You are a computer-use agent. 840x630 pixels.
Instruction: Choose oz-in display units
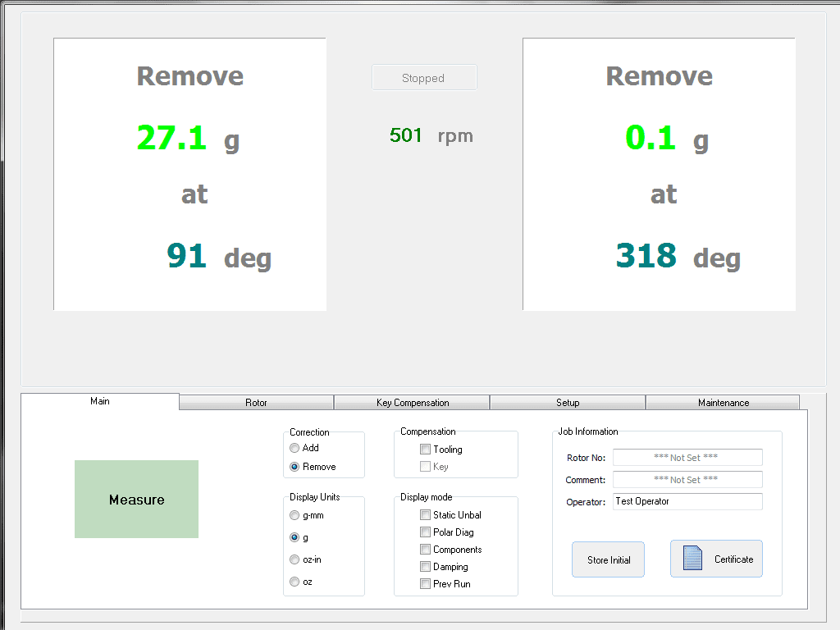(x=294, y=559)
